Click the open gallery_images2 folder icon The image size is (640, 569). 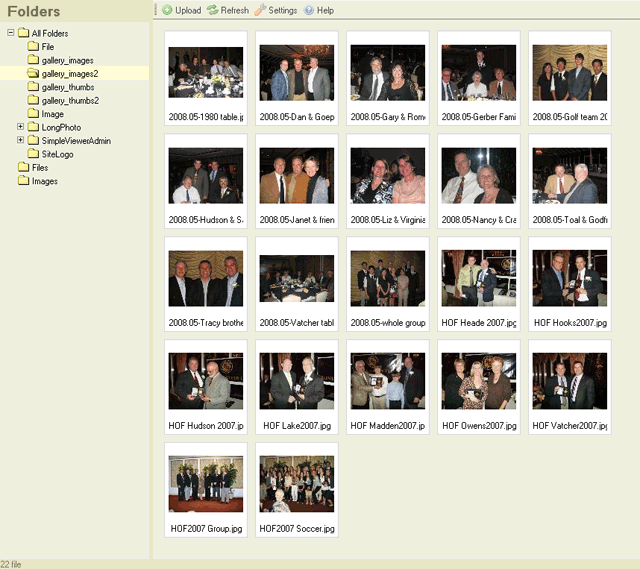click(x=33, y=73)
